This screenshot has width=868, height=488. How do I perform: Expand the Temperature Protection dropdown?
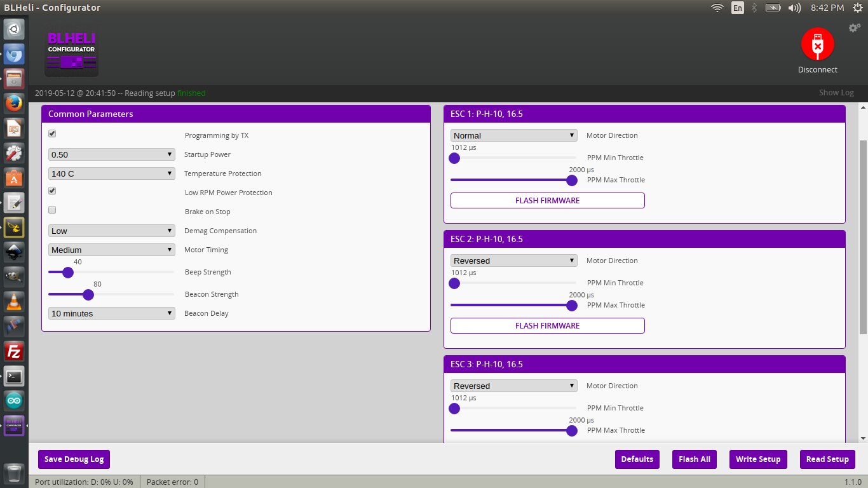111,173
